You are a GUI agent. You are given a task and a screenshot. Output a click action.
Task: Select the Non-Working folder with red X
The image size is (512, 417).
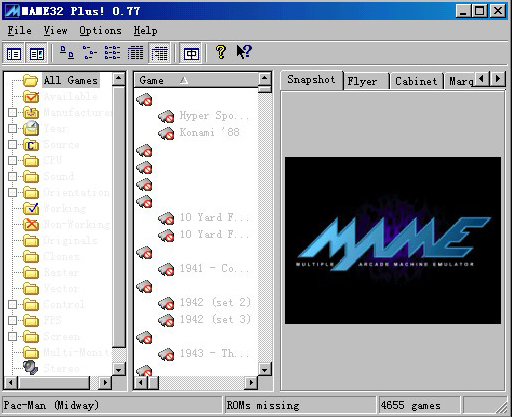point(67,224)
